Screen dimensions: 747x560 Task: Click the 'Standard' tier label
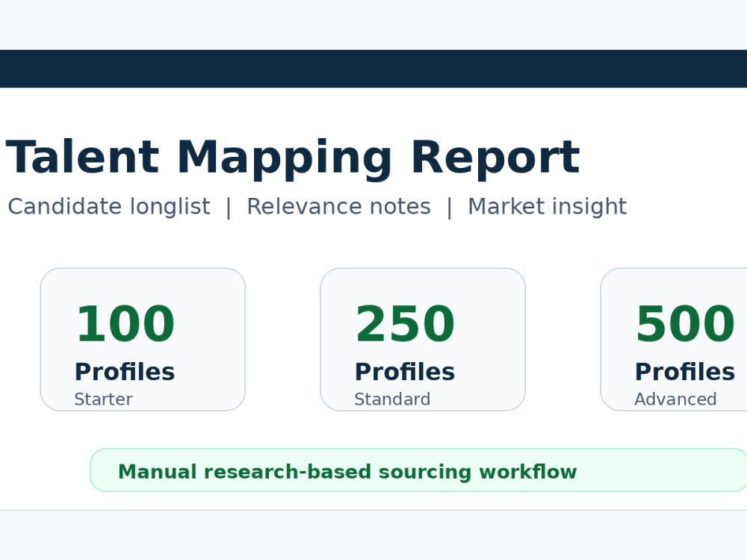point(392,399)
